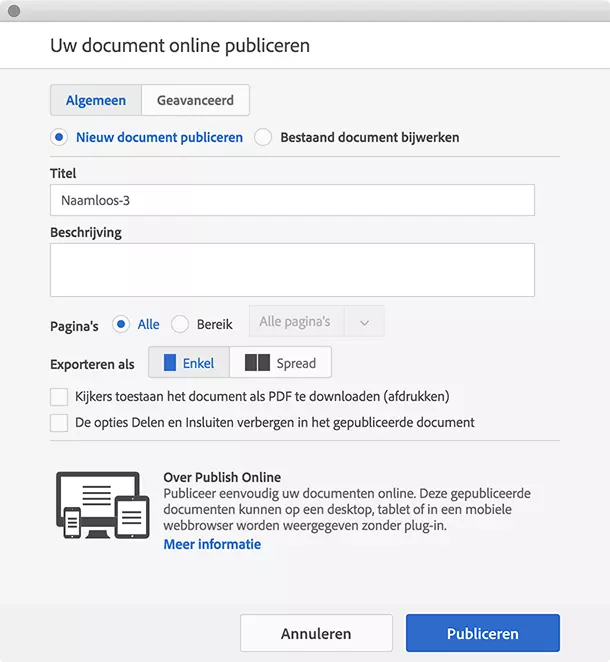Click the single page Enkel icon

coord(170,363)
